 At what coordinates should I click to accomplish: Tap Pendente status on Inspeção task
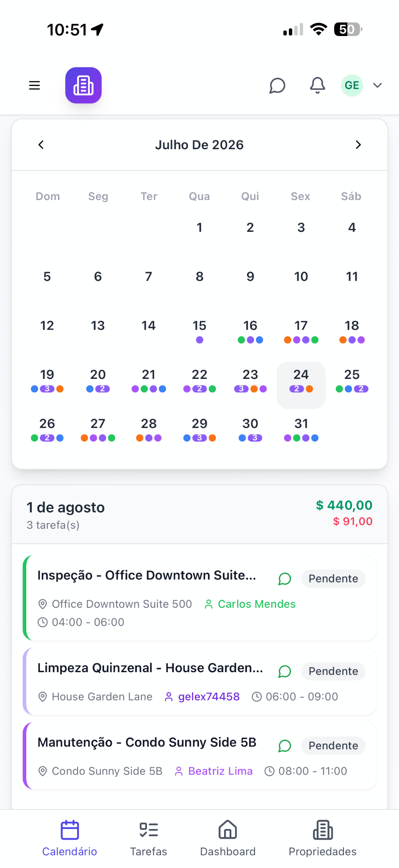(x=333, y=579)
